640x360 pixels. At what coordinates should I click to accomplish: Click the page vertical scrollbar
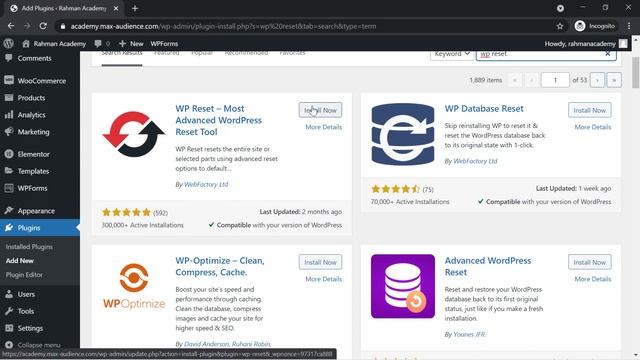point(636,73)
